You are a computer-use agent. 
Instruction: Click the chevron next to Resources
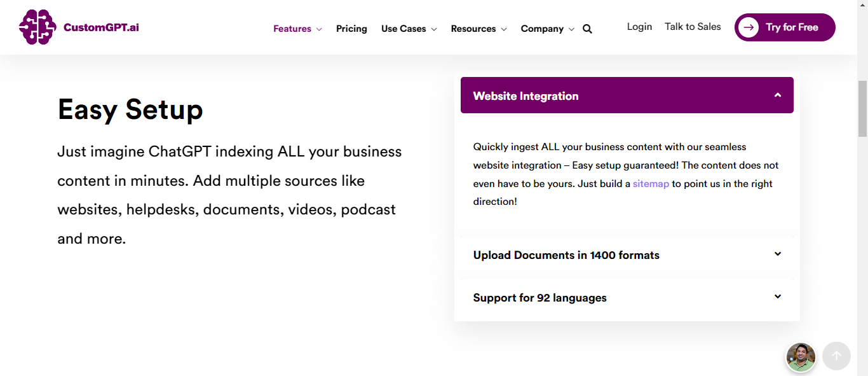point(505,29)
